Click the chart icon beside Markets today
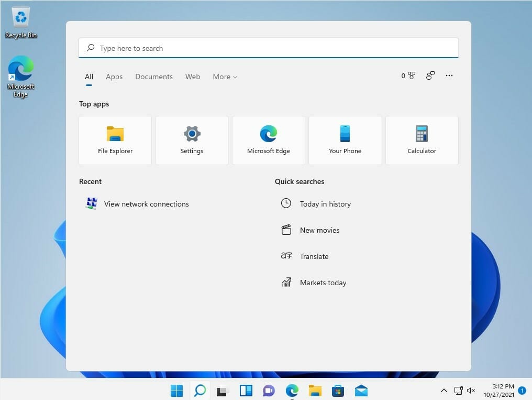The image size is (532, 400). 286,282
